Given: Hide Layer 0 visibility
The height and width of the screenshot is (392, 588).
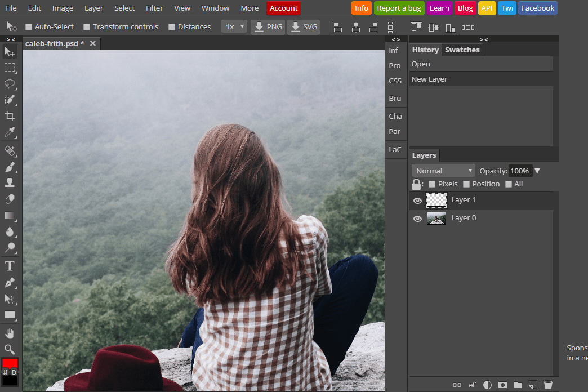Looking at the screenshot, I should (417, 218).
